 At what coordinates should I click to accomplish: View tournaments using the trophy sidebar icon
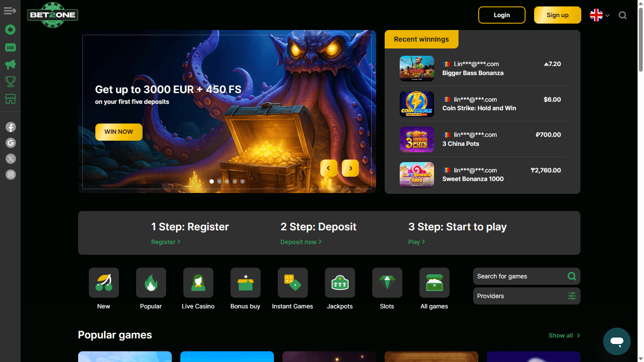10,81
